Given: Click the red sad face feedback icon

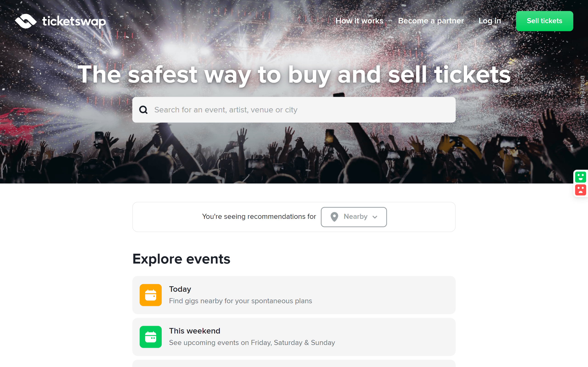Looking at the screenshot, I should 580,190.
